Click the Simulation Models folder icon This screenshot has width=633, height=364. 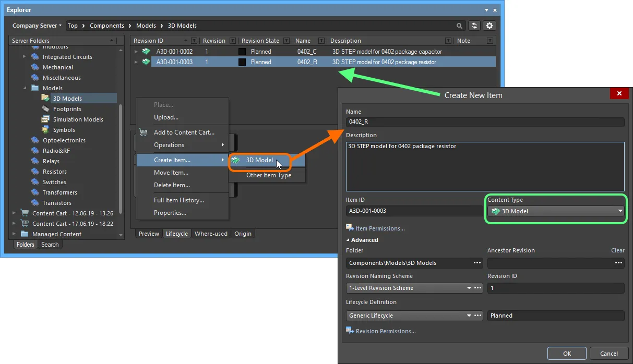pos(45,119)
